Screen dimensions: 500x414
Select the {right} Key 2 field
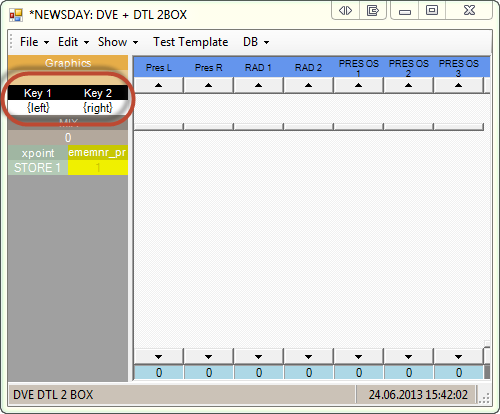98,108
